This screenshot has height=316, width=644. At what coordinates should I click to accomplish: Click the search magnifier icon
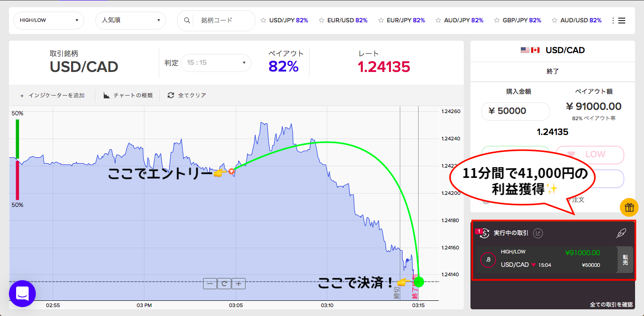pyautogui.click(x=187, y=21)
